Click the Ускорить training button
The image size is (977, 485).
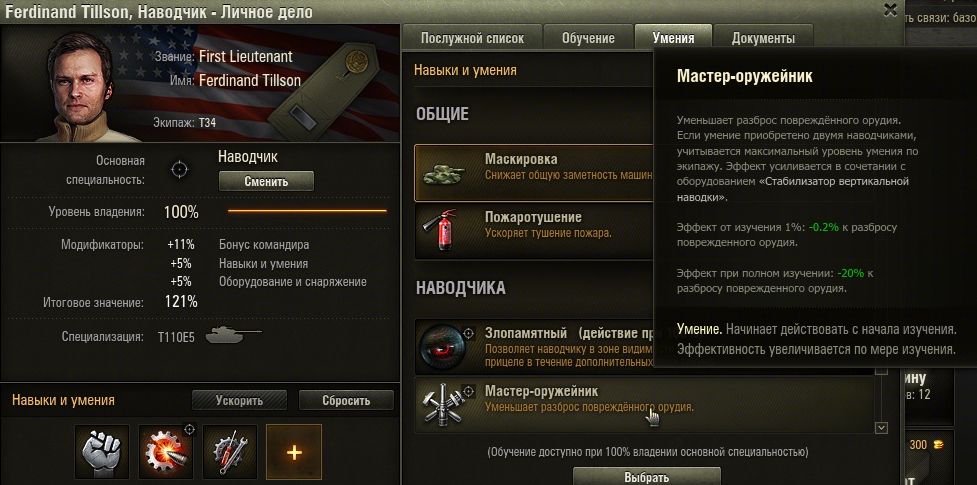pyautogui.click(x=239, y=400)
